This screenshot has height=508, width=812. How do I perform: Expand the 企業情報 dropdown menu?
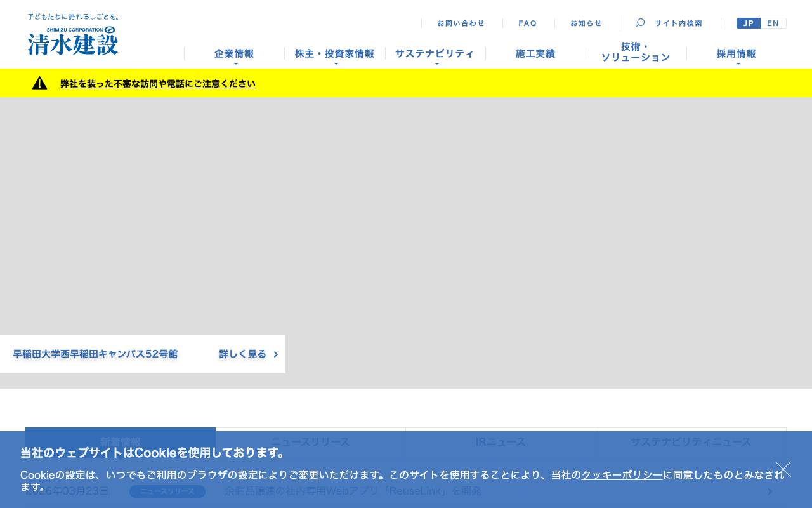(x=233, y=53)
